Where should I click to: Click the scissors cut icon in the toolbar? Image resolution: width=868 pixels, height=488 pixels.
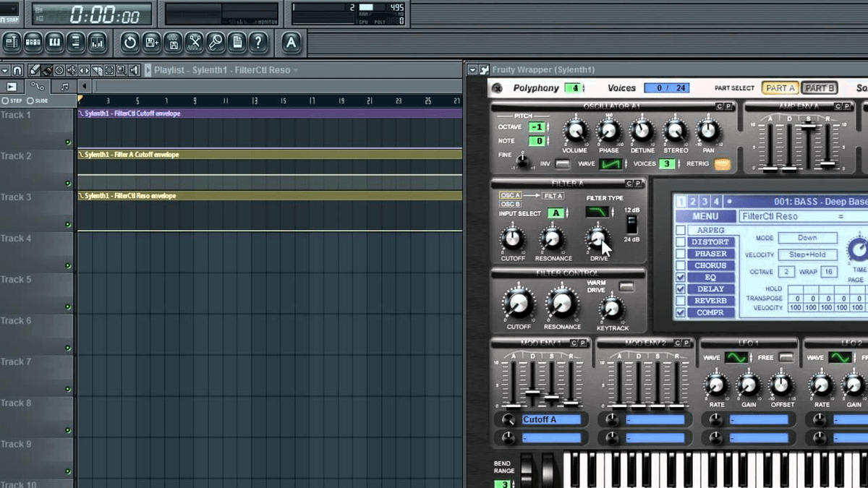pyautogui.click(x=194, y=42)
